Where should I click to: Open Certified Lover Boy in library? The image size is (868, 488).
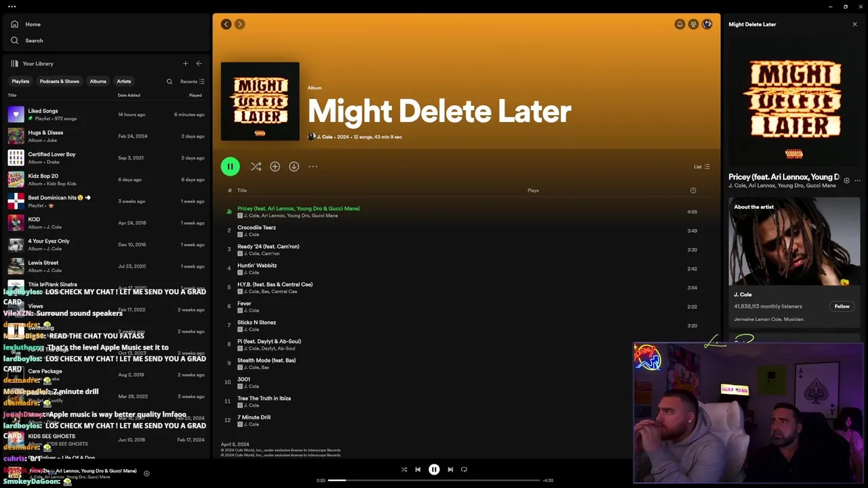click(106, 158)
